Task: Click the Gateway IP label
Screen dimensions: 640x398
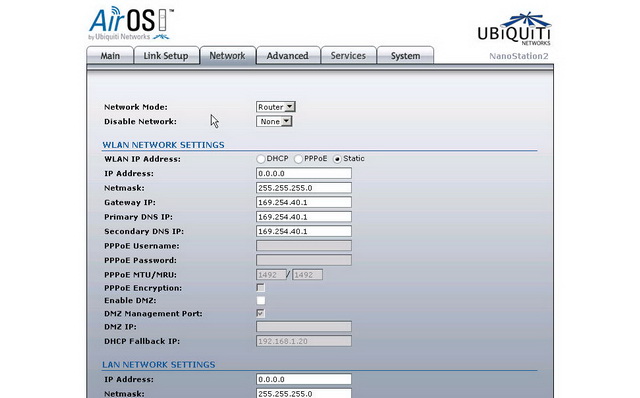Action: tap(130, 202)
